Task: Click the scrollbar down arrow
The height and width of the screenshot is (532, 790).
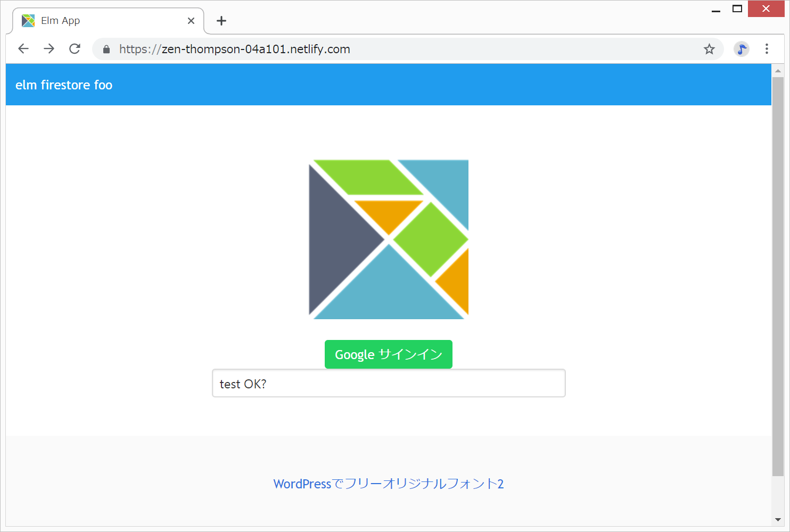Action: [778, 520]
